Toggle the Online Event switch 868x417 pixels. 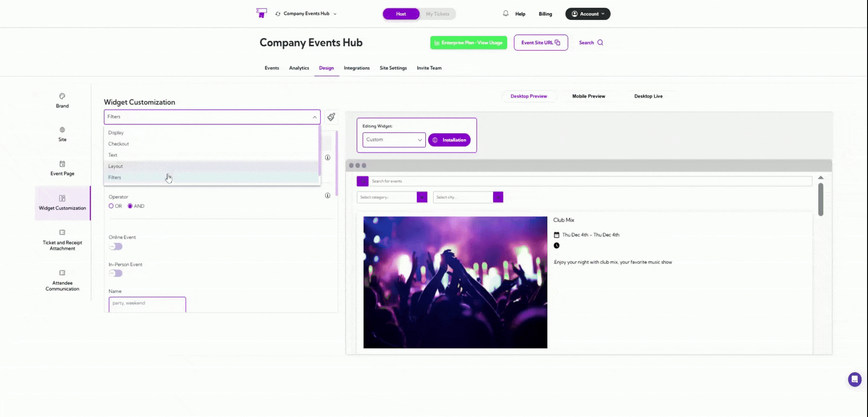[x=116, y=246]
